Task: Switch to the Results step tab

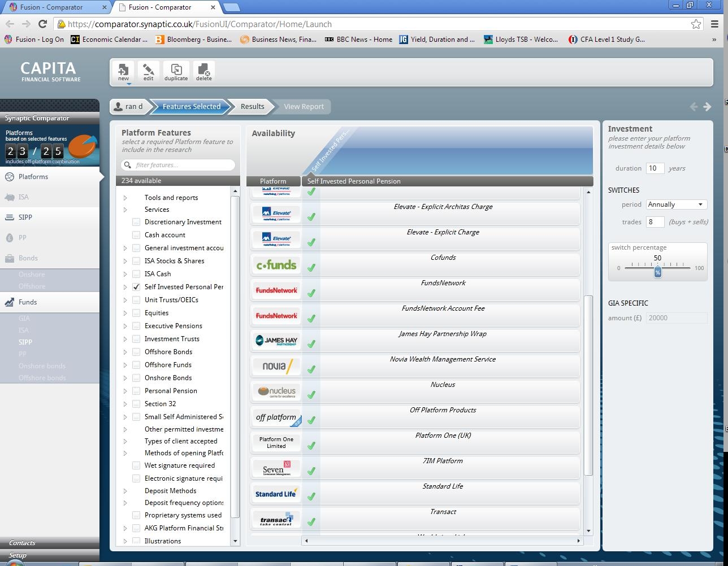Action: pos(252,107)
